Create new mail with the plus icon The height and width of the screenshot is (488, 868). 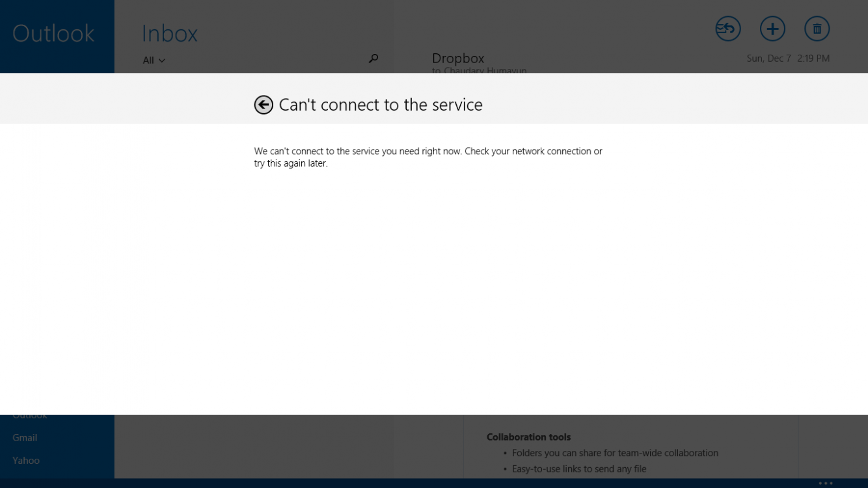(772, 29)
